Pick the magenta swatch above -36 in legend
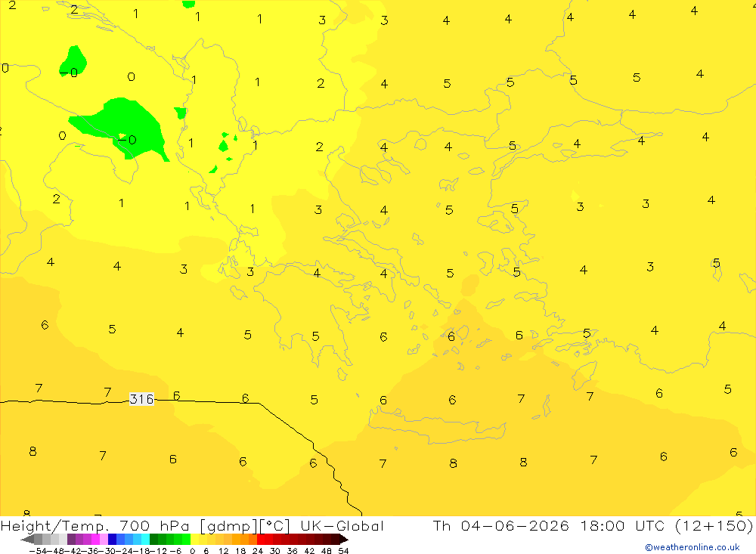The width and height of the screenshot is (756, 554). click(95, 540)
